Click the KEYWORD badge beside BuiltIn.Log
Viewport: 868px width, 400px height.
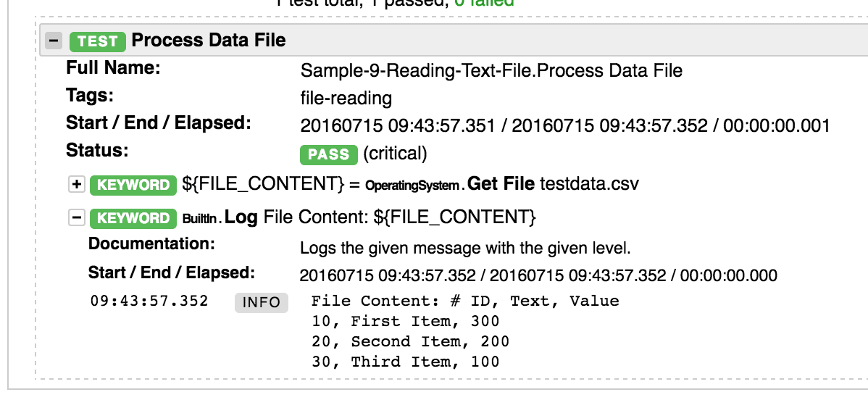(133, 217)
